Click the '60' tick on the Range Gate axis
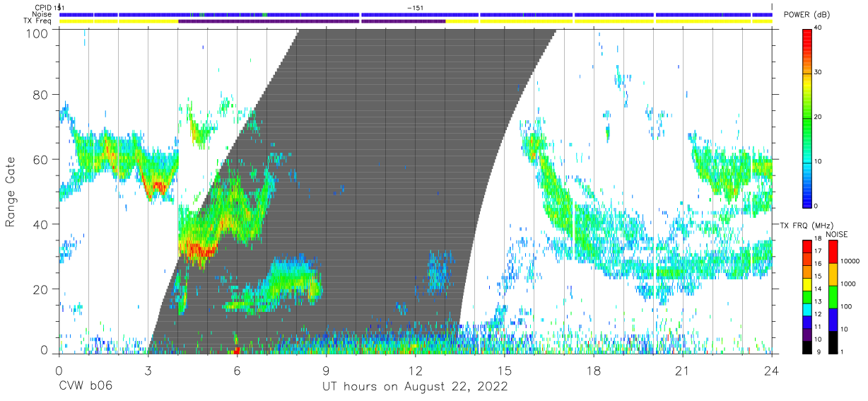868x401 pixels. [x=42, y=160]
